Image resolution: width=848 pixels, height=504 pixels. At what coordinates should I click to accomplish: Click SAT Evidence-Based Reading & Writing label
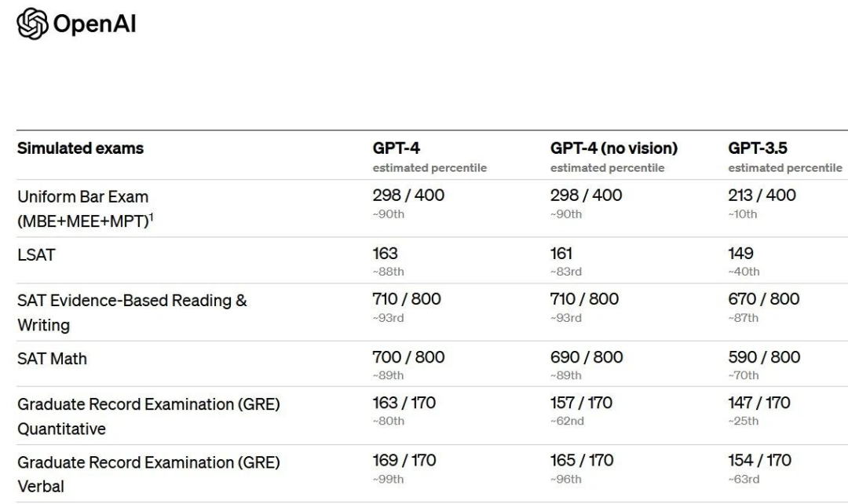click(132, 301)
